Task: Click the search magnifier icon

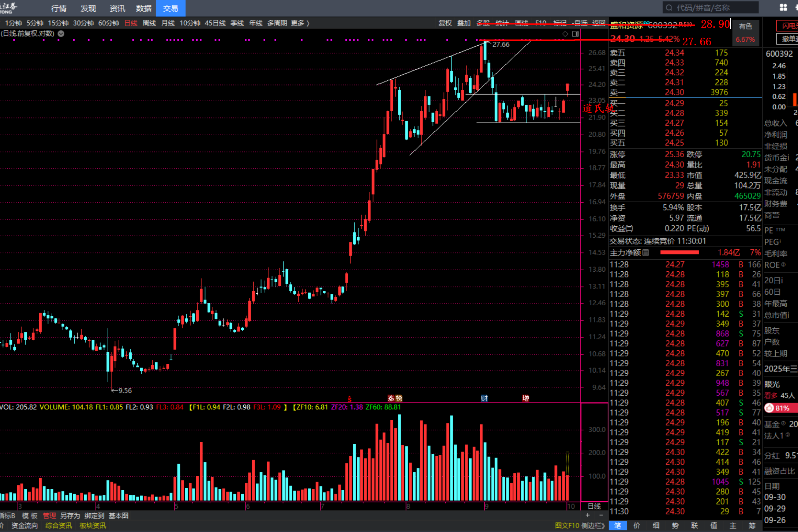Action: click(669, 8)
